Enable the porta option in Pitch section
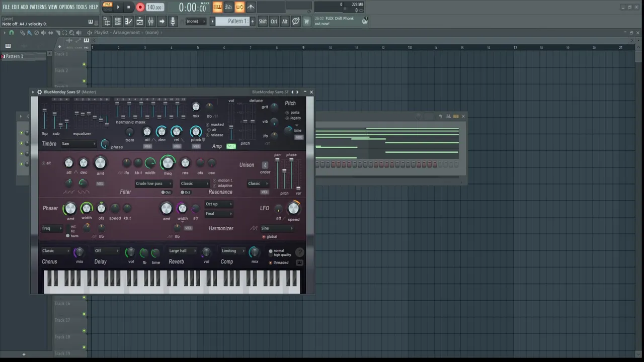Image resolution: width=644 pixels, height=362 pixels. point(293,113)
